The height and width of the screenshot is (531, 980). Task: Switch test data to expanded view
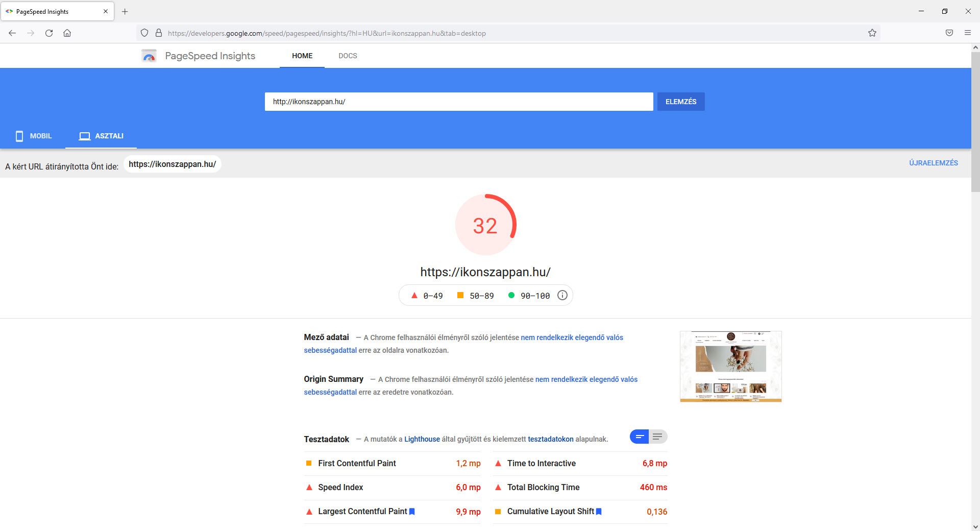click(x=657, y=437)
